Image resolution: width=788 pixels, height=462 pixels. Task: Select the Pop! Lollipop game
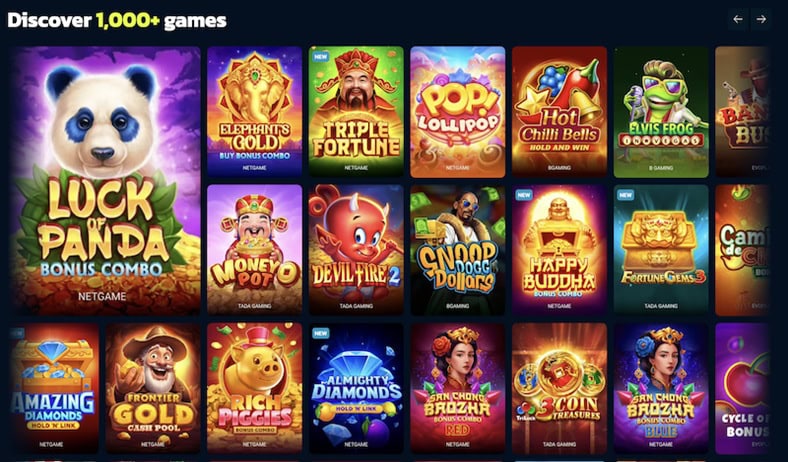[x=457, y=112]
